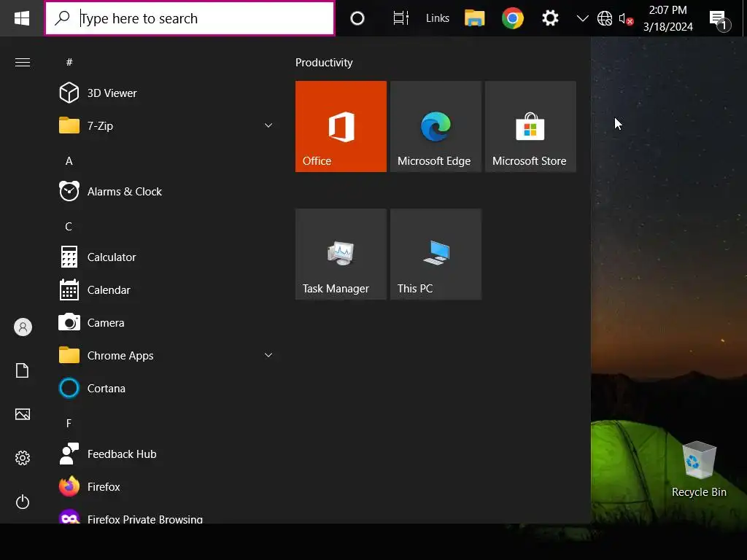
Task: Click the # section header letter
Action: pos(69,63)
